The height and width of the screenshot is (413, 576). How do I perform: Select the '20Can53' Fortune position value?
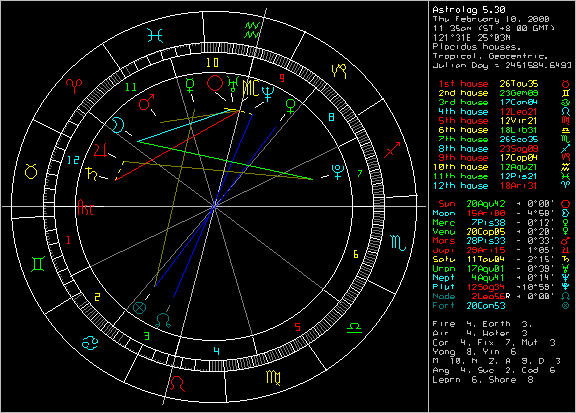pyautogui.click(x=486, y=306)
